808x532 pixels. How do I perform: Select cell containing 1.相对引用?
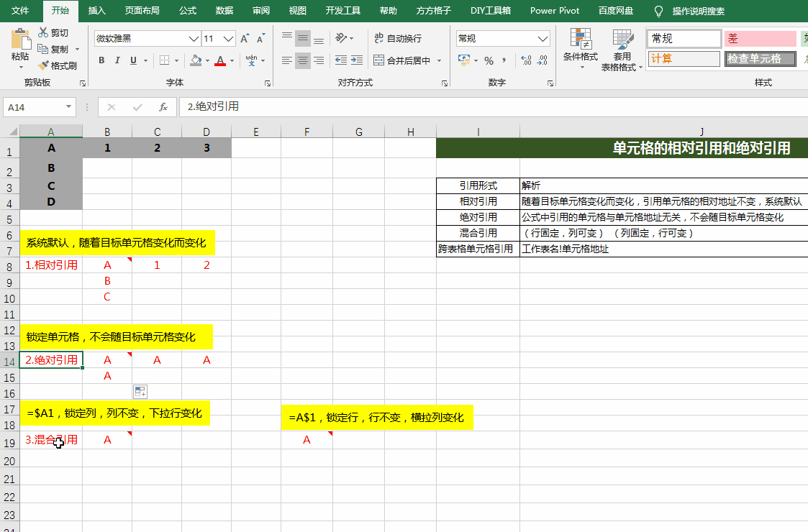click(x=51, y=265)
